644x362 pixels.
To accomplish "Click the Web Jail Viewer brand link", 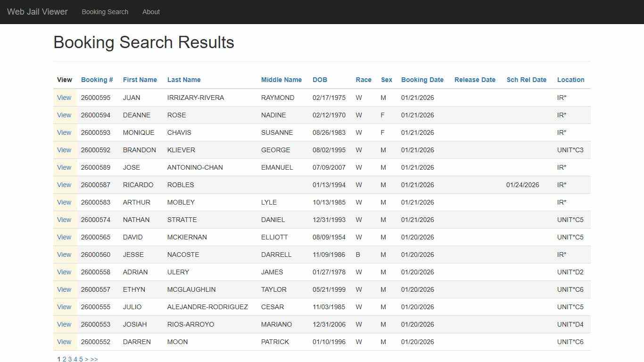I will (x=37, y=12).
